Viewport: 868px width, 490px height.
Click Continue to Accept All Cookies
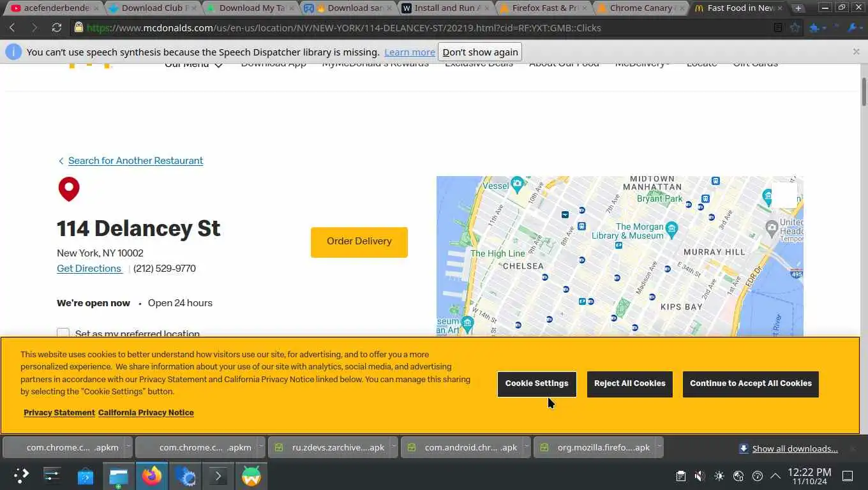pyautogui.click(x=751, y=383)
